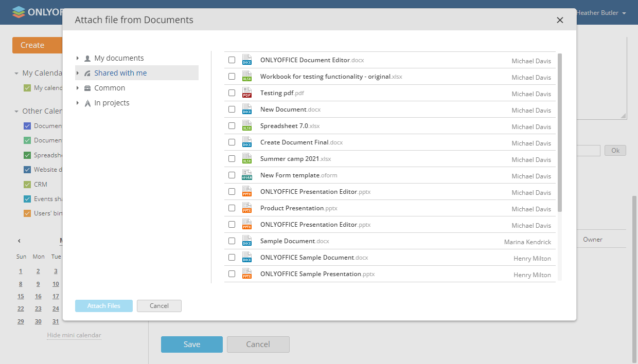This screenshot has width=638, height=364.
Task: Click the XLSX icon beside Spreadsheet 7.0
Action: [x=247, y=126]
